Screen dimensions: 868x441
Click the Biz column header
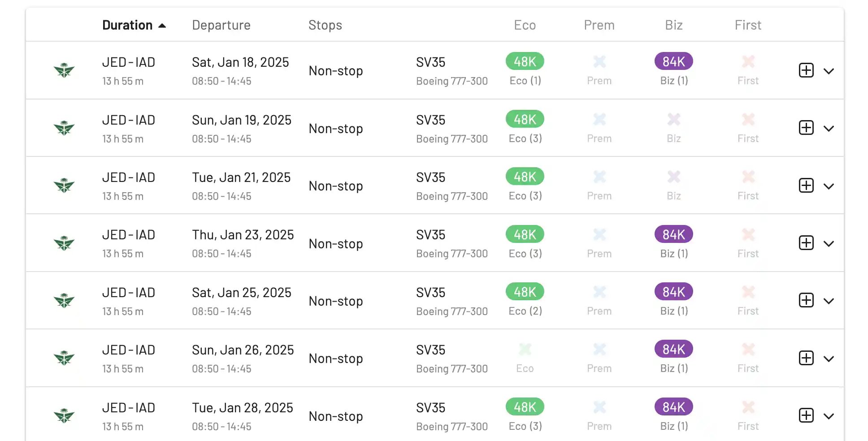[674, 25]
